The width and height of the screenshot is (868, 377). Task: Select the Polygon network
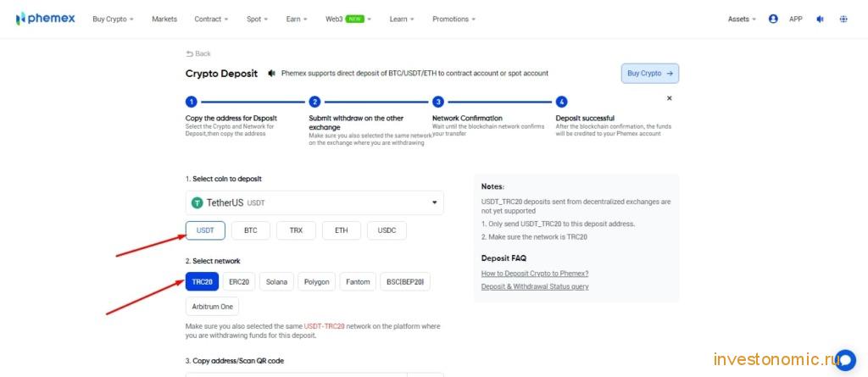[x=317, y=282]
